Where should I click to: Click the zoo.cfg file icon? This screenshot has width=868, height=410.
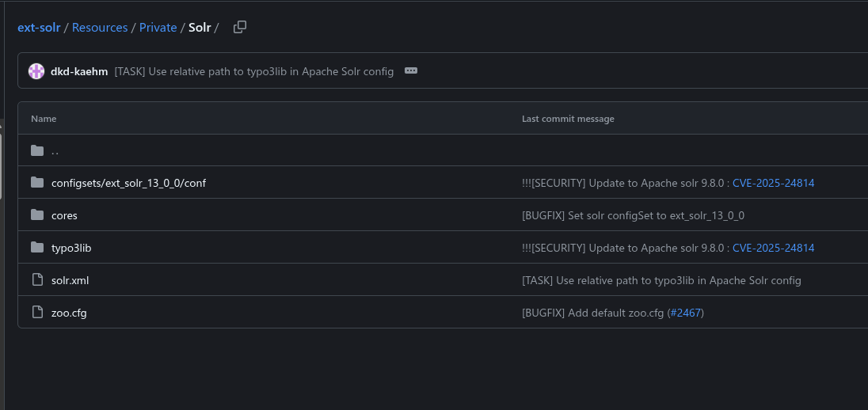coord(37,313)
